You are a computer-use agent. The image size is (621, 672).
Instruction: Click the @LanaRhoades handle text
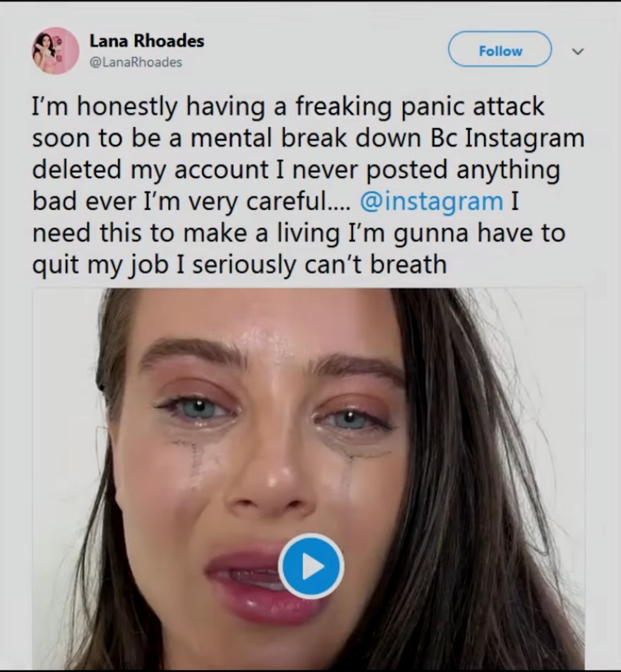coord(136,62)
